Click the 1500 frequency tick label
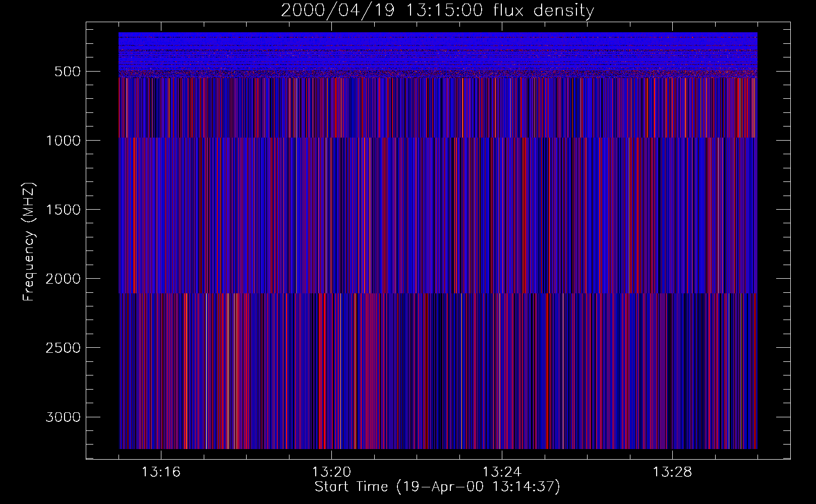 [x=63, y=210]
